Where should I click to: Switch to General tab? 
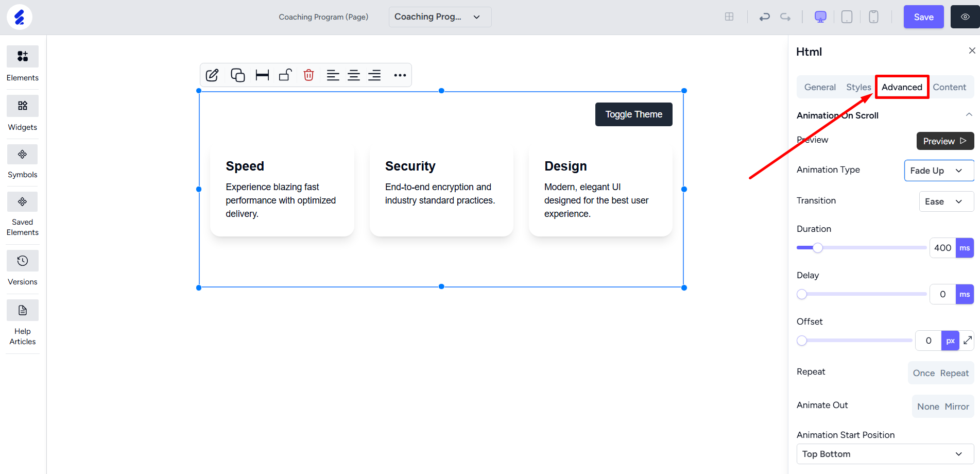point(820,87)
